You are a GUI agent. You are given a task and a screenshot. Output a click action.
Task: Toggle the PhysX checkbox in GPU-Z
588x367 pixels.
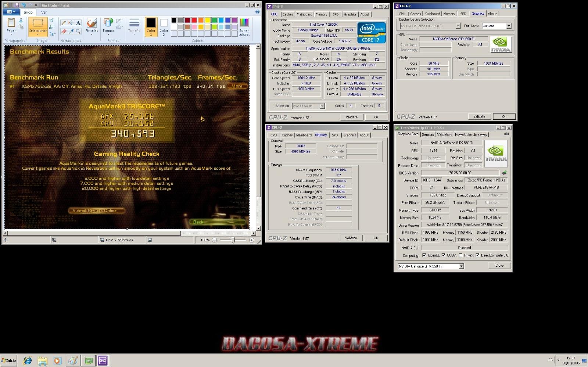coord(460,255)
